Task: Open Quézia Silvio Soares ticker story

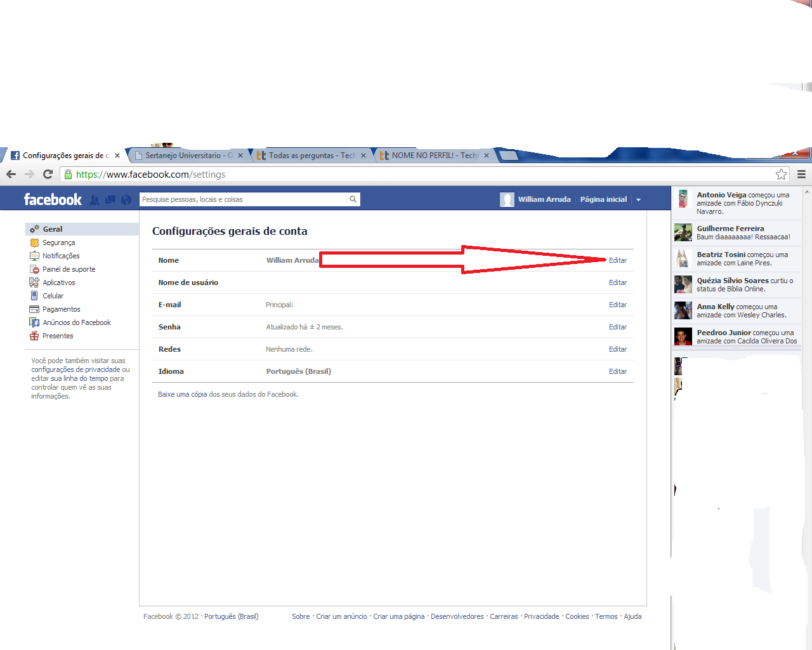Action: (737, 284)
